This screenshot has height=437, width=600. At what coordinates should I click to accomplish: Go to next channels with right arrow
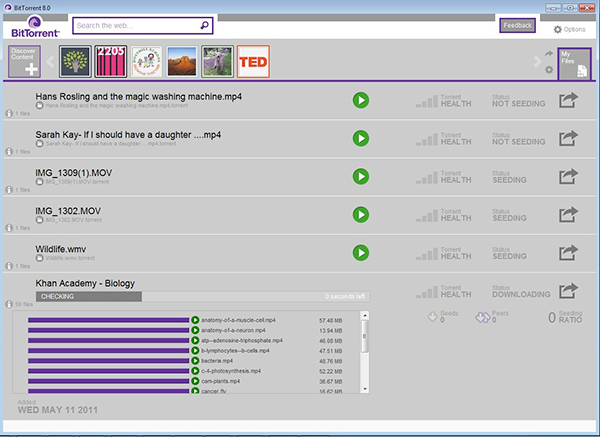[537, 61]
